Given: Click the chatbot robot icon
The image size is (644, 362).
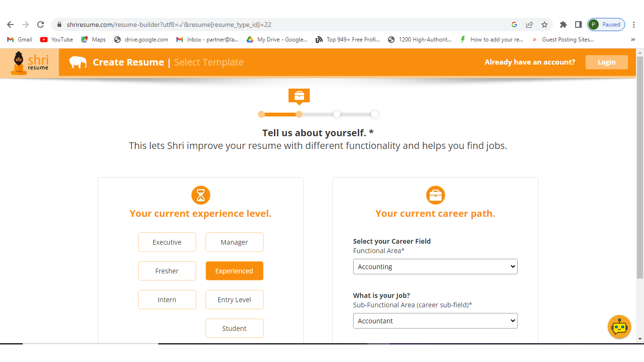Looking at the screenshot, I should point(619,327).
